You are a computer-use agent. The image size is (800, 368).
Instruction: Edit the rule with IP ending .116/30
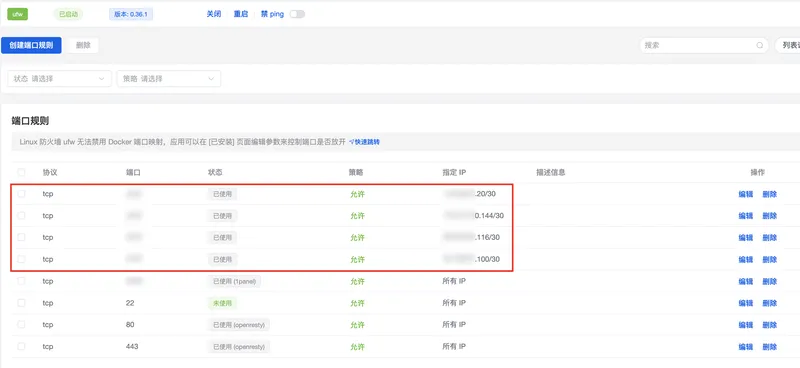[x=746, y=238]
